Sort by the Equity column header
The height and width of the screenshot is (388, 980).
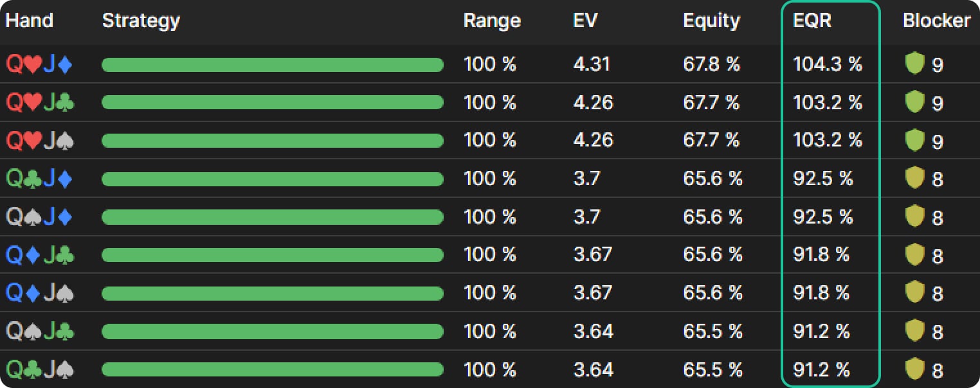[711, 21]
